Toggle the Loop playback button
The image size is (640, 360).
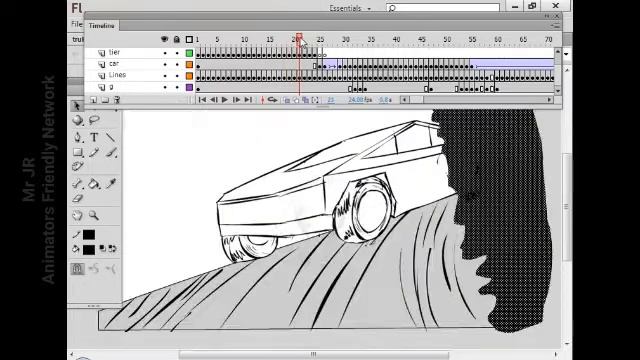coord(272,100)
